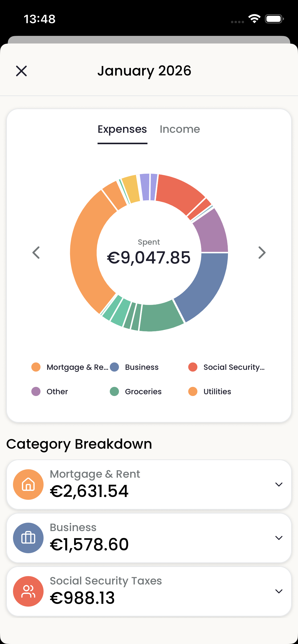Expand the Social Security Taxes card
Image resolution: width=298 pixels, height=644 pixels.
[278, 591]
